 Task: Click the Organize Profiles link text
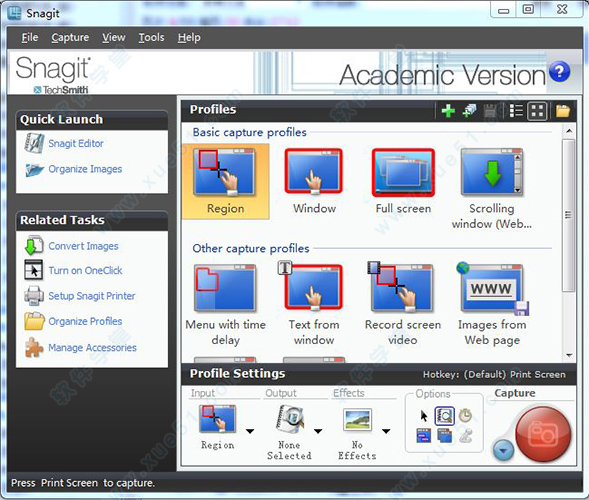(85, 322)
